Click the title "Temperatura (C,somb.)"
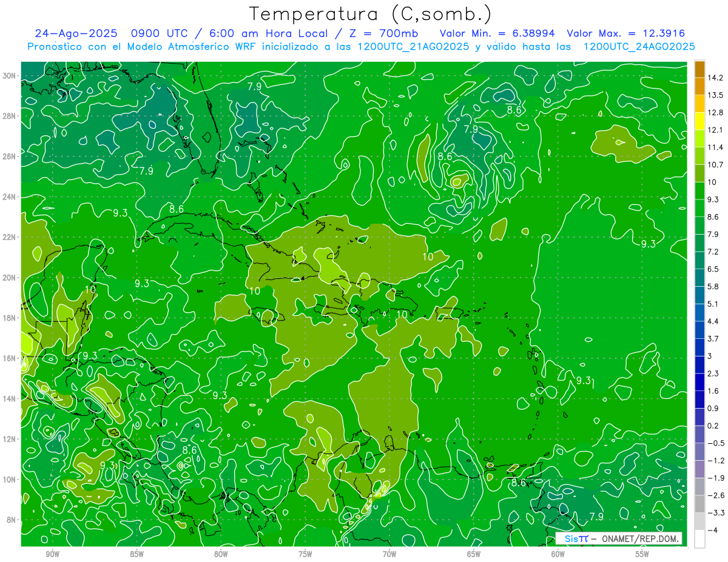The width and height of the screenshot is (728, 562). (x=371, y=14)
